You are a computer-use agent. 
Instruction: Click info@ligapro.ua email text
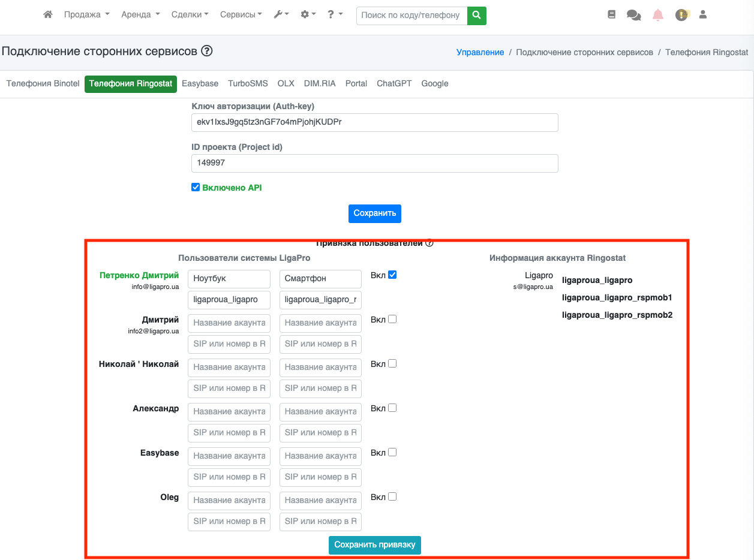pyautogui.click(x=155, y=287)
